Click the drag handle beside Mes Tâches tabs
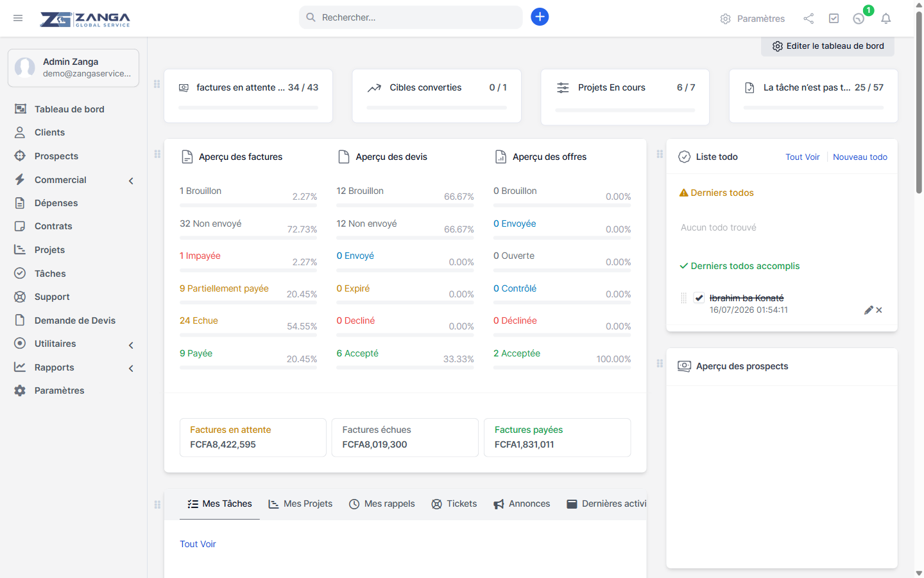This screenshot has height=578, width=924. pos(157,505)
